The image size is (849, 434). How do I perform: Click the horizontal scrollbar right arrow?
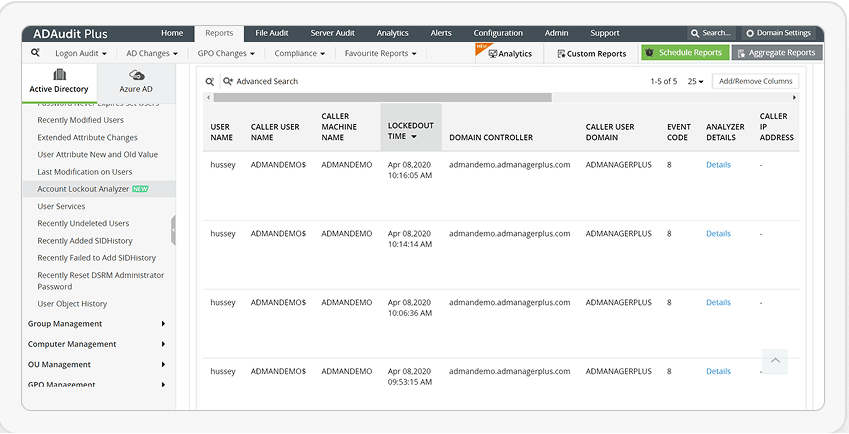coord(794,97)
